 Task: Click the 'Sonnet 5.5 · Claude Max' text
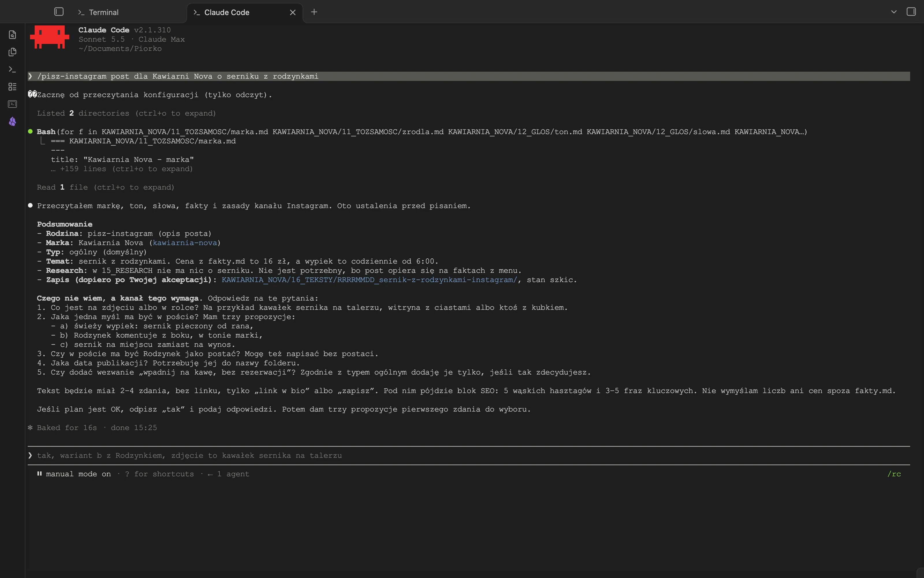pos(132,39)
